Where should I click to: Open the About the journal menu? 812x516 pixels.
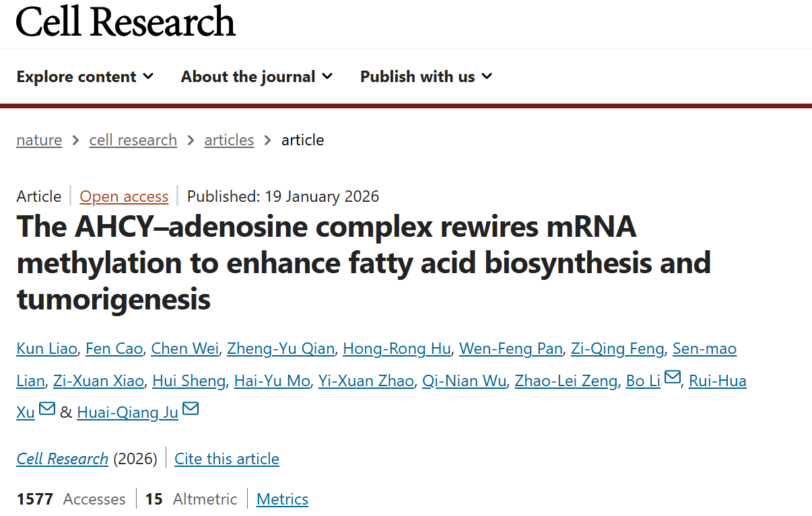point(257,77)
